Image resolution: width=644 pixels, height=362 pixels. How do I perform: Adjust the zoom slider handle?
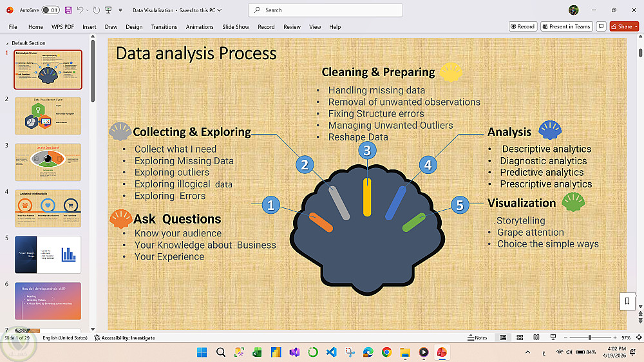click(590, 338)
